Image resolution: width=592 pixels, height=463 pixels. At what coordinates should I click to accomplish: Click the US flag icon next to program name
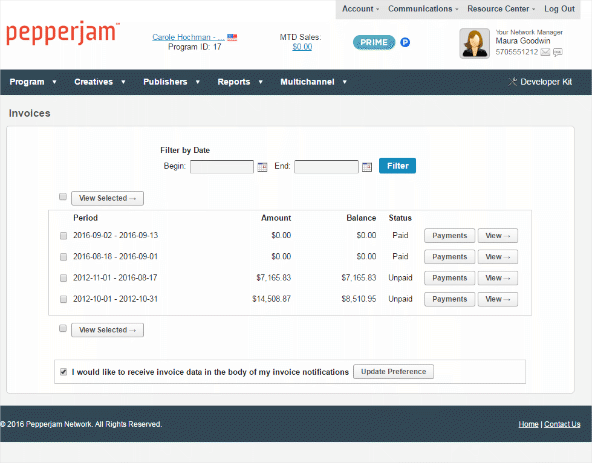(232, 37)
